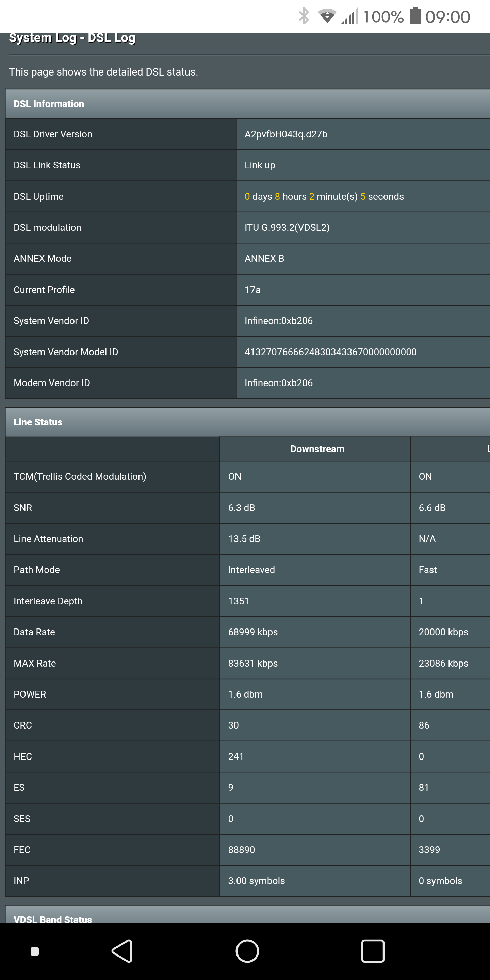Tap the 'System Log - DSL Log' title
This screenshot has height=980, width=490.
pos(72,38)
